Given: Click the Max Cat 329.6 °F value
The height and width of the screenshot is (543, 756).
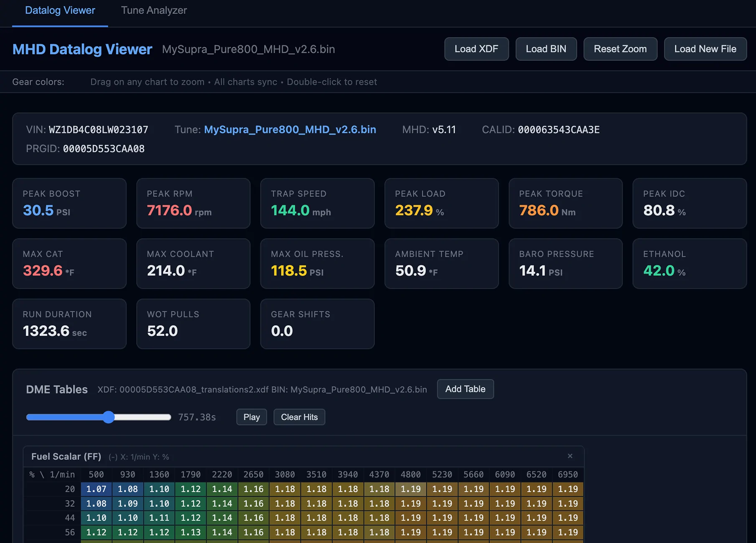Looking at the screenshot, I should (x=48, y=271).
